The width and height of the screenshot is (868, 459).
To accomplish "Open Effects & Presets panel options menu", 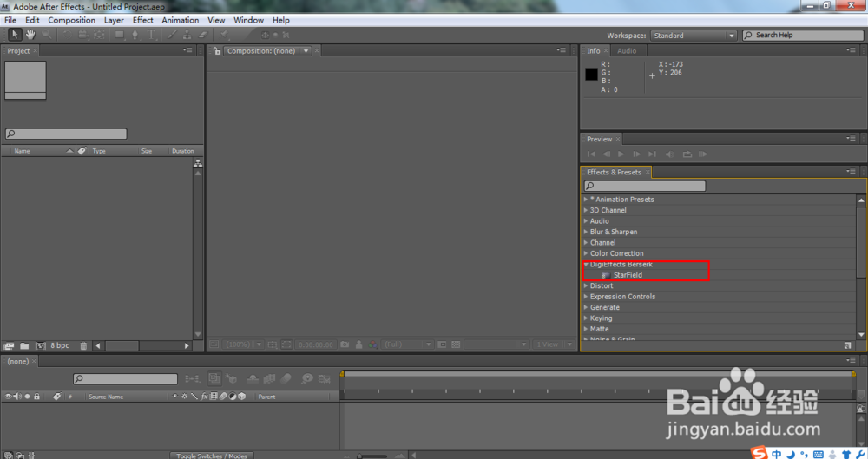I will pyautogui.click(x=851, y=172).
